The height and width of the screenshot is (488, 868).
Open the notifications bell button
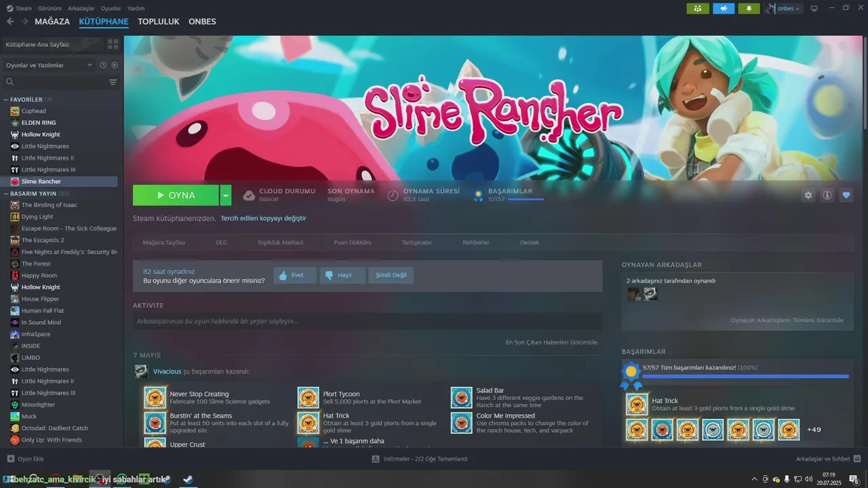[749, 8]
